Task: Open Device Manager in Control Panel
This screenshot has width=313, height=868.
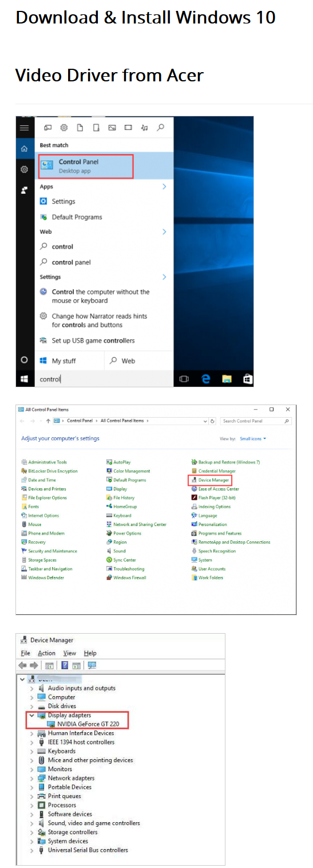Action: point(210,480)
